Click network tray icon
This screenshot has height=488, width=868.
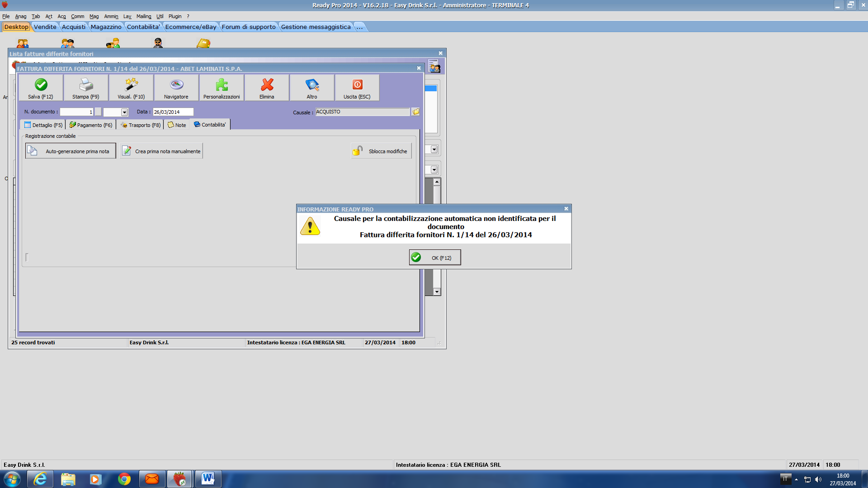(x=807, y=479)
